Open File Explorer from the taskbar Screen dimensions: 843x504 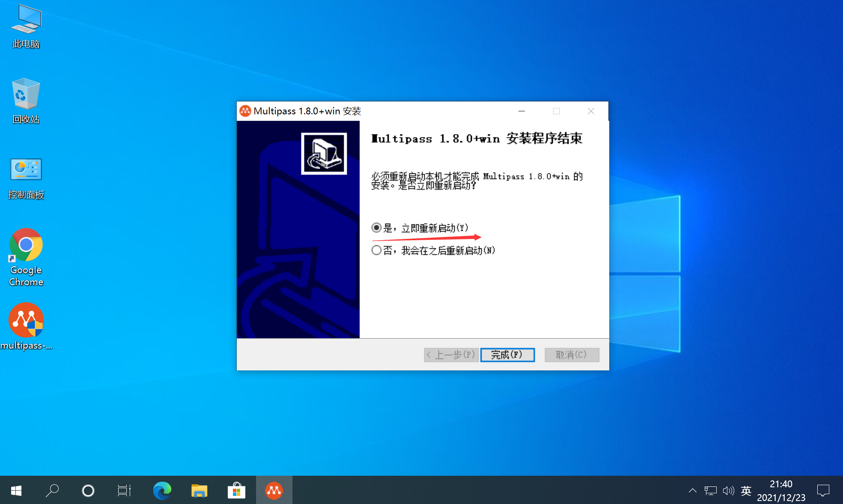coord(199,490)
